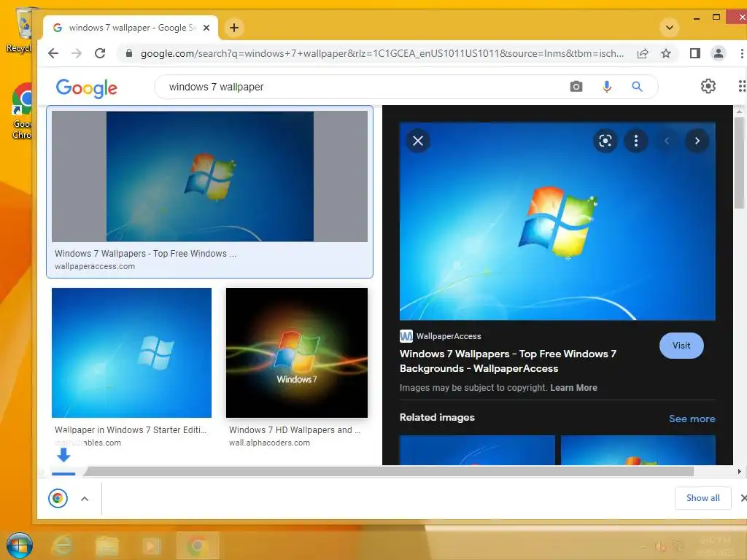Launch Internet Explorer from the taskbar
Image resolution: width=747 pixels, height=560 pixels.
point(63,545)
